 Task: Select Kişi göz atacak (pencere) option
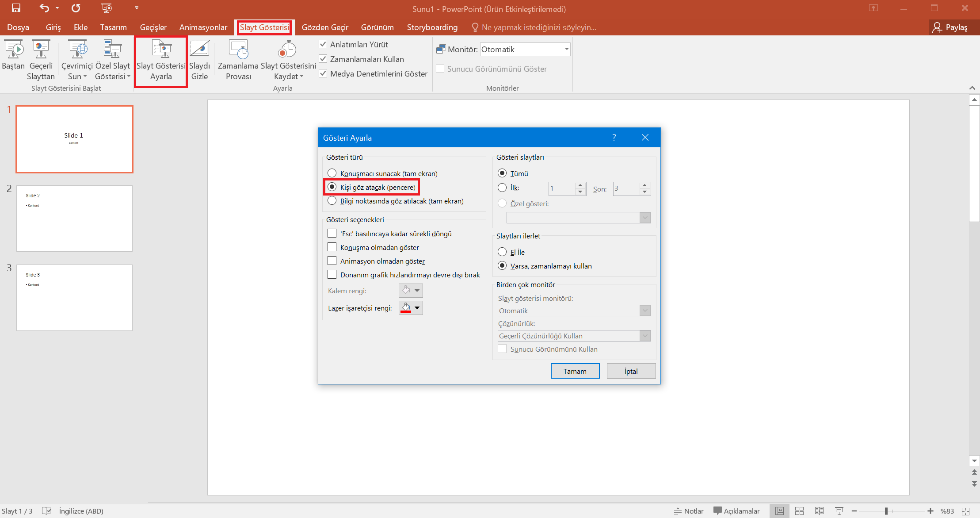(332, 187)
